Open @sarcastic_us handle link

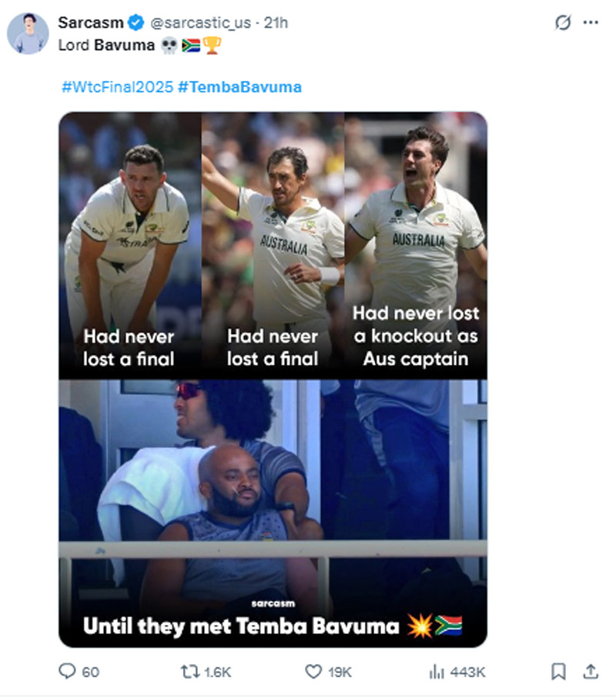point(201,22)
